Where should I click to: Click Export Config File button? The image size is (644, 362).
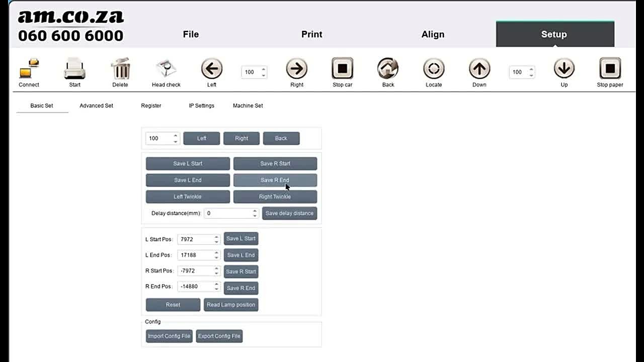coord(219,336)
